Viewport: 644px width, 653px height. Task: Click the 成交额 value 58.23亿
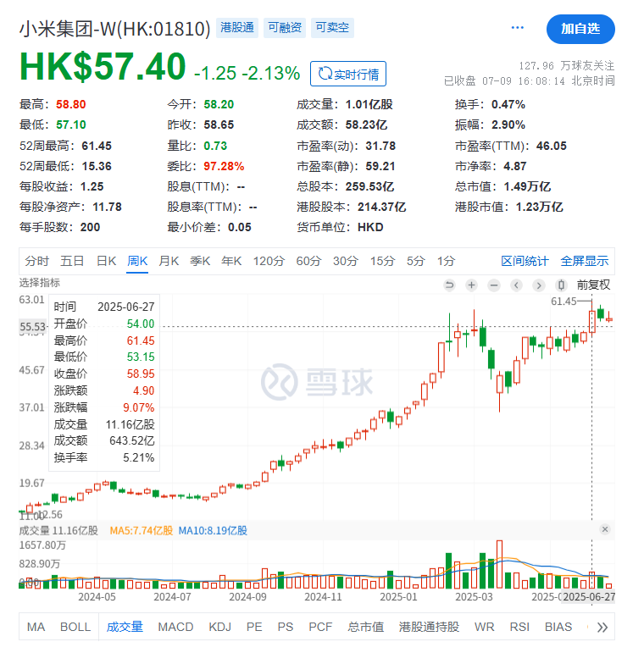pos(366,125)
